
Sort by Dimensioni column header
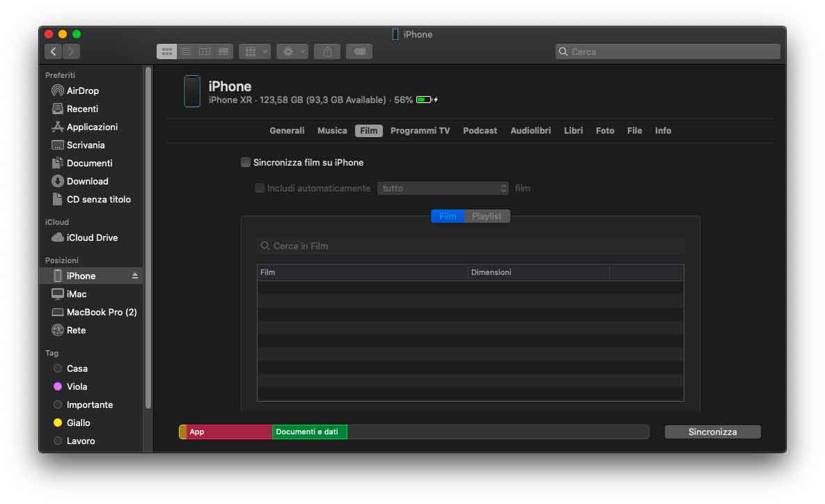[x=539, y=272]
